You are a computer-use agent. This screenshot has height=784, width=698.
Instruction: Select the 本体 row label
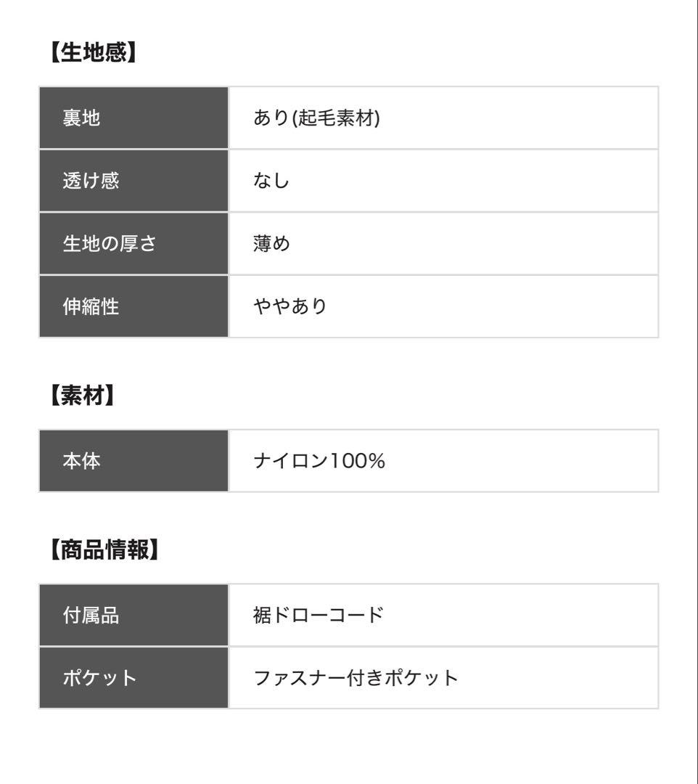(x=81, y=461)
